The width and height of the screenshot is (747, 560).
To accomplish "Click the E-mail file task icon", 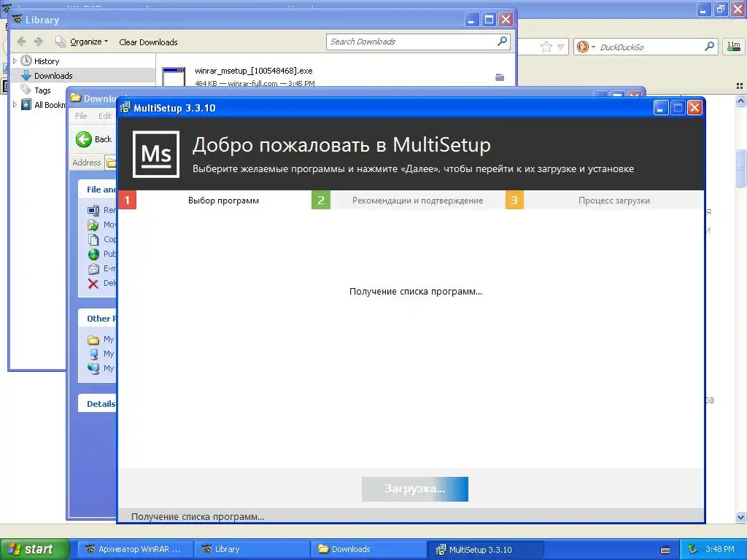I will pos(93,268).
